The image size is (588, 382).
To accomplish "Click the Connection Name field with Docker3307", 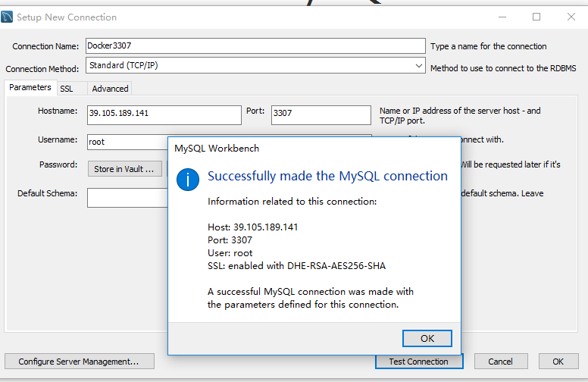I will 255,45.
